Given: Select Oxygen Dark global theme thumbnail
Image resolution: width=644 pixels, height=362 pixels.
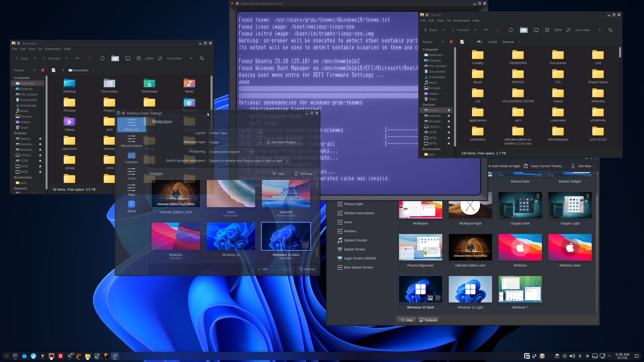Looking at the screenshot, I should (x=520, y=205).
